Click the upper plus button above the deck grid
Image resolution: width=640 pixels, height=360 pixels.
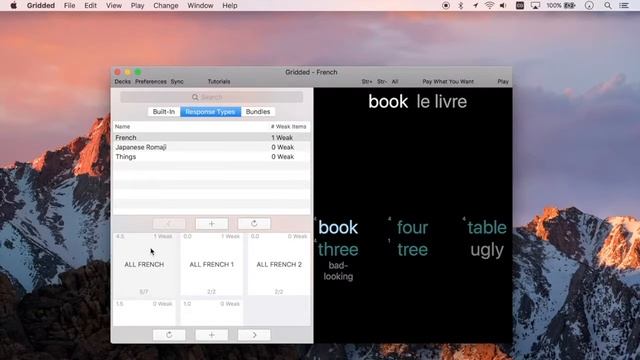tap(211, 224)
